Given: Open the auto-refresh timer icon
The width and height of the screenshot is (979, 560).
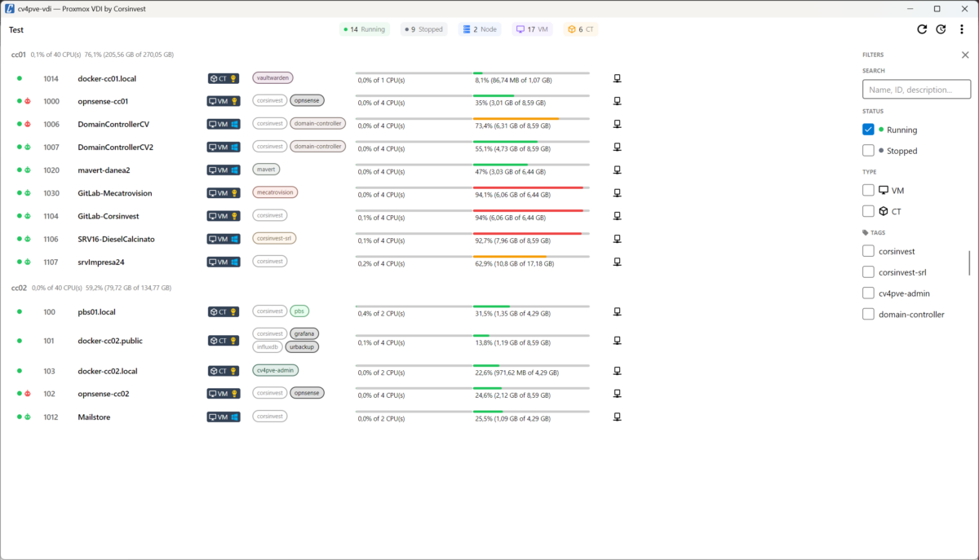Looking at the screenshot, I should [x=941, y=29].
